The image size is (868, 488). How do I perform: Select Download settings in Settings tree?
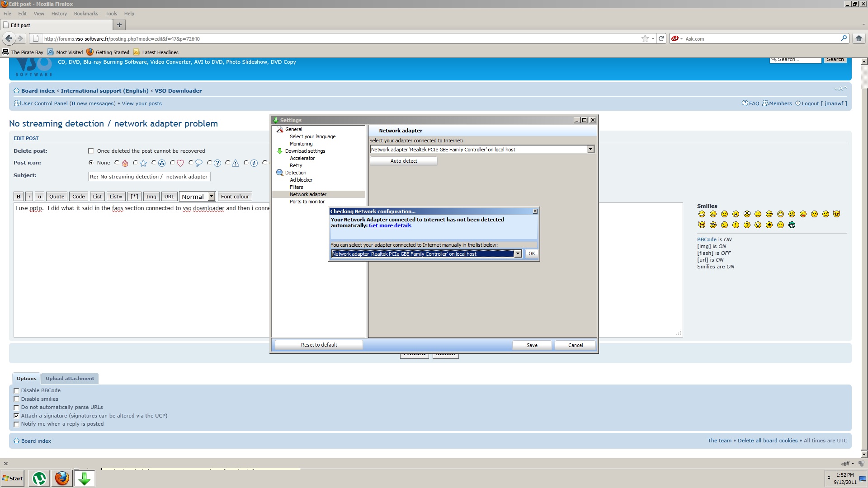click(305, 151)
